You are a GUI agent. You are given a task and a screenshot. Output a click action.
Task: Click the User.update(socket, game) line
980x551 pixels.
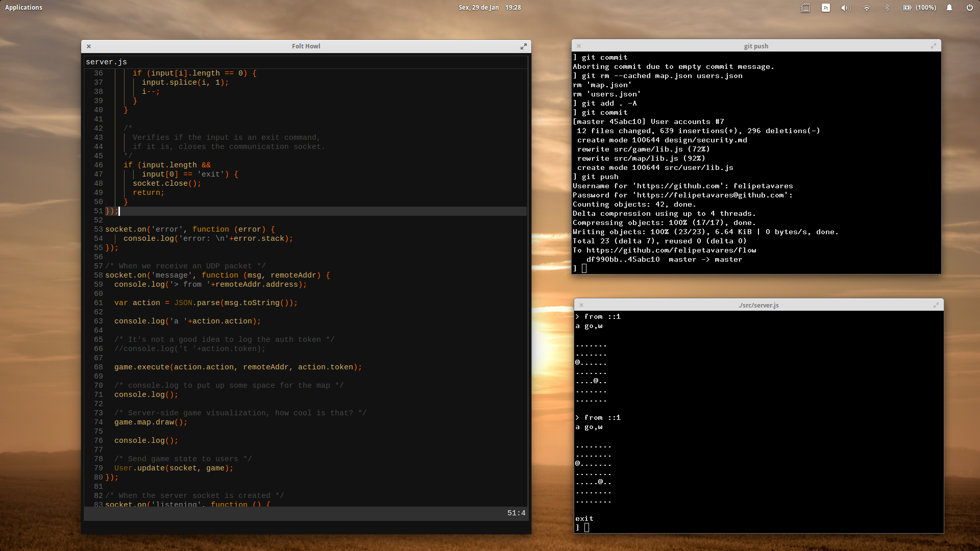click(174, 468)
